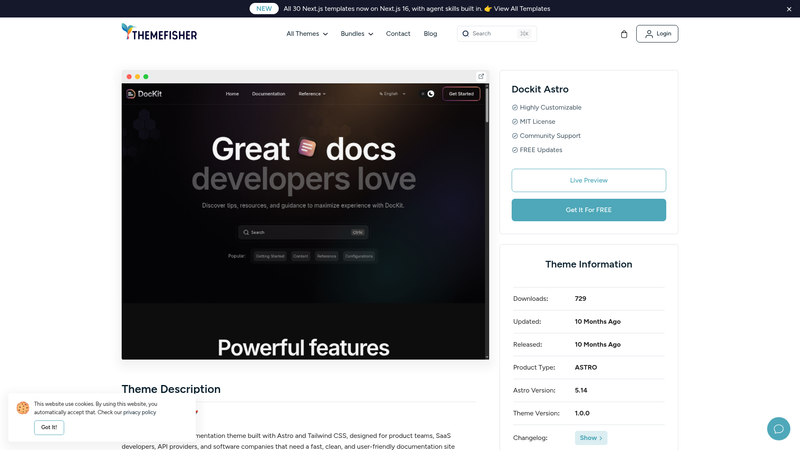Click the Getting Started popular tag

[x=270, y=256]
